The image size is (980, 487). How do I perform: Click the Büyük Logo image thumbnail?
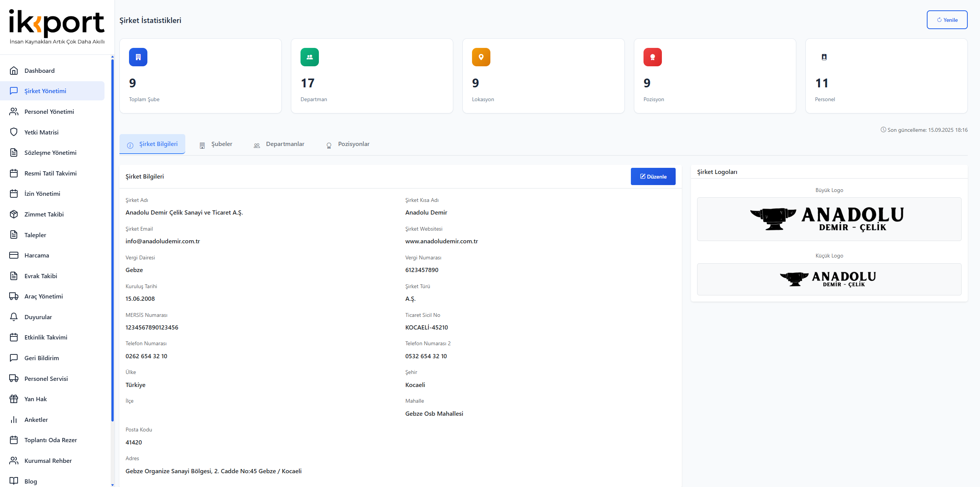(x=829, y=219)
